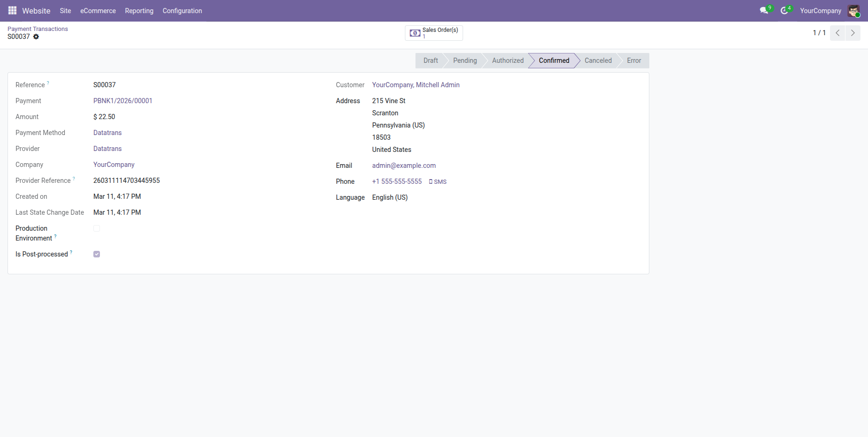
Task: Select the Canceled status stage
Action: (598, 60)
